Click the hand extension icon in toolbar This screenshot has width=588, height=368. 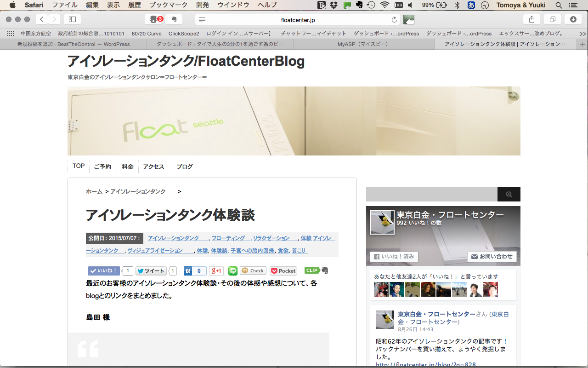tap(174, 19)
